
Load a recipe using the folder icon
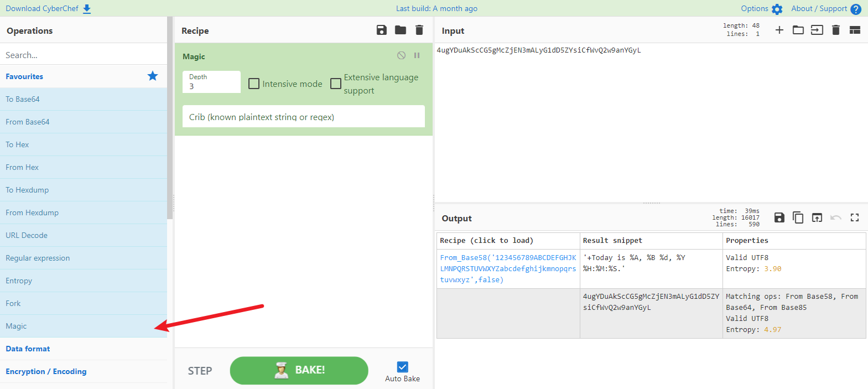click(x=401, y=30)
